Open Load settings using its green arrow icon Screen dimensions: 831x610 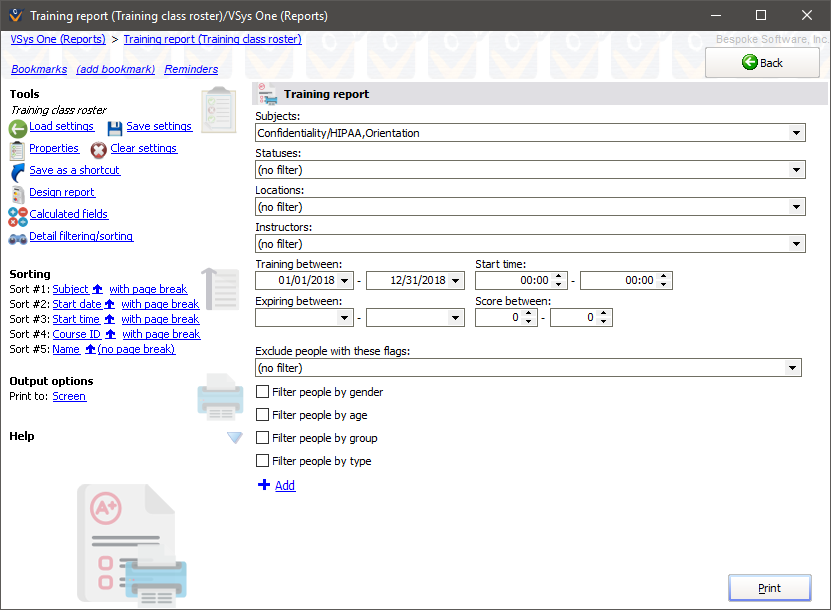click(x=18, y=126)
